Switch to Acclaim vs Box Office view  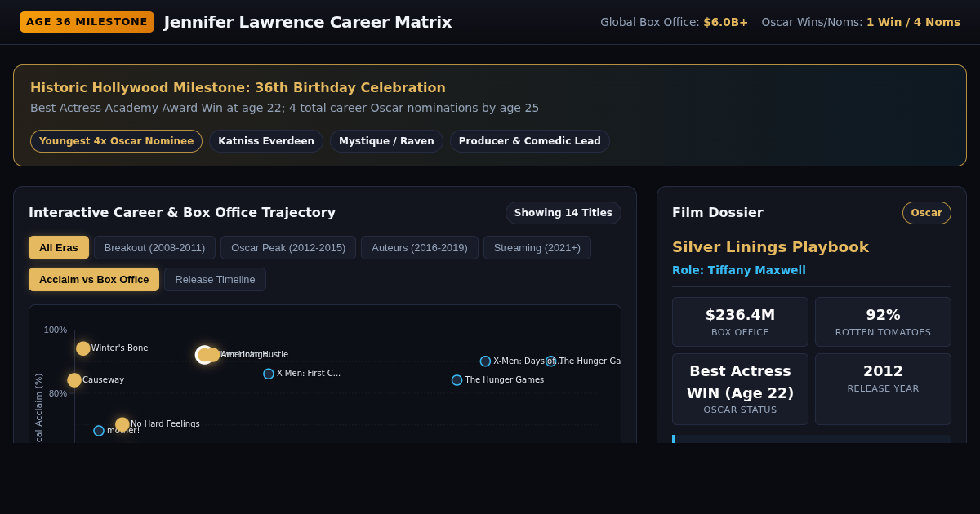94,280
